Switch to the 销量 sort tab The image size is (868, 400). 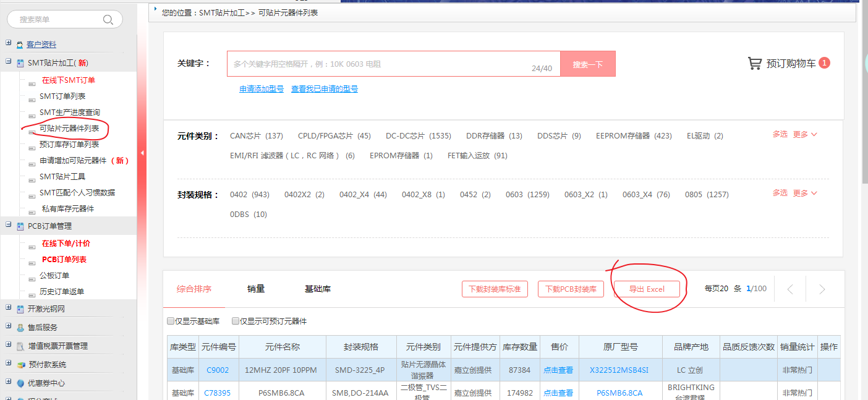click(256, 289)
